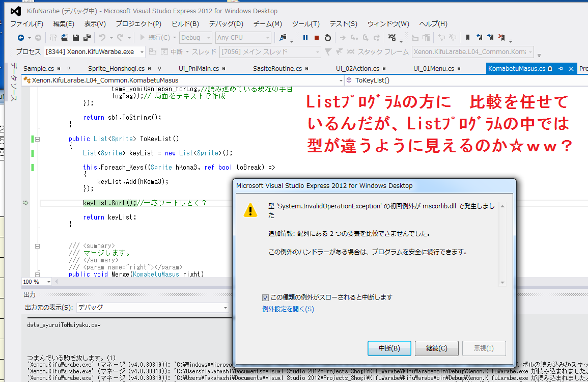Pause debugging with the Break All icon
Screen dimensions: 588x382
click(x=305, y=38)
